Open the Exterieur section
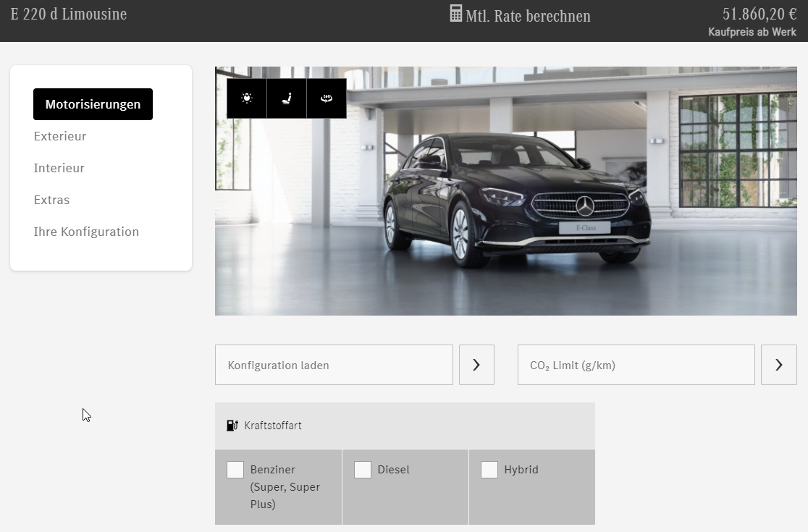Screen dimensions: 808x532 [x=60, y=136]
